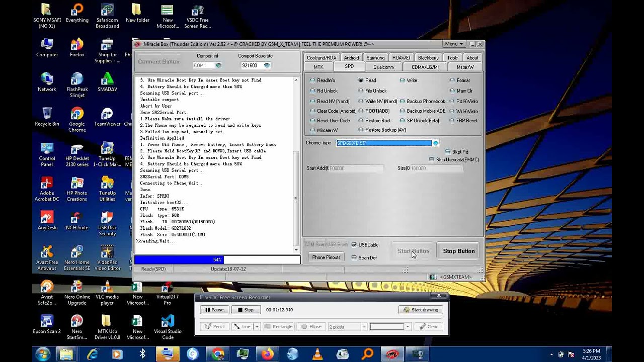Switch to the Tools tab
The height and width of the screenshot is (362, 644).
pyautogui.click(x=452, y=58)
